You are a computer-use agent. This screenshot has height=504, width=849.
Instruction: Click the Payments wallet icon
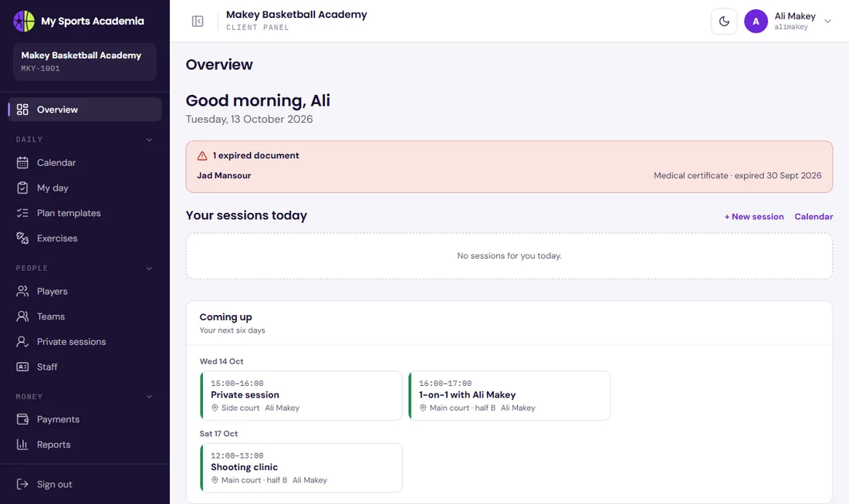[22, 419]
